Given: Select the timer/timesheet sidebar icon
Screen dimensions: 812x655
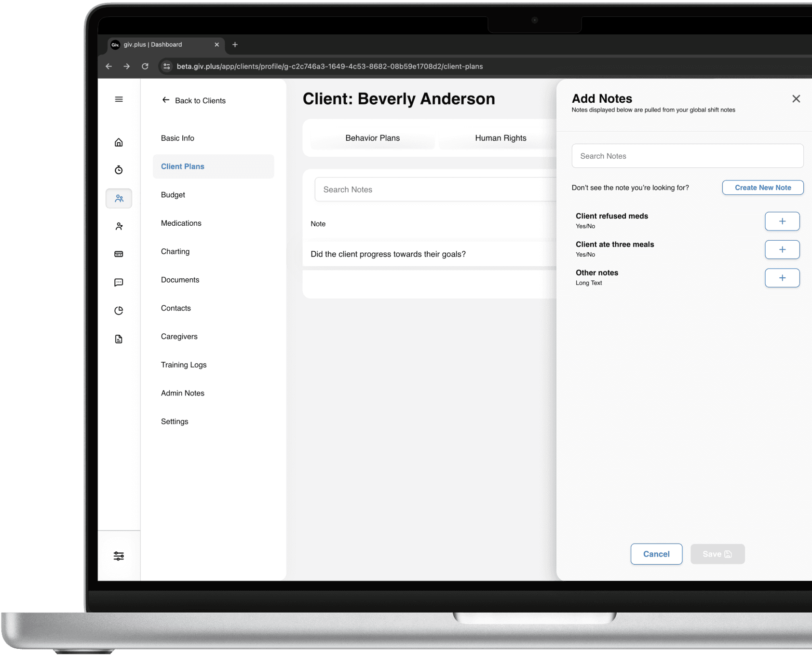Looking at the screenshot, I should [119, 170].
